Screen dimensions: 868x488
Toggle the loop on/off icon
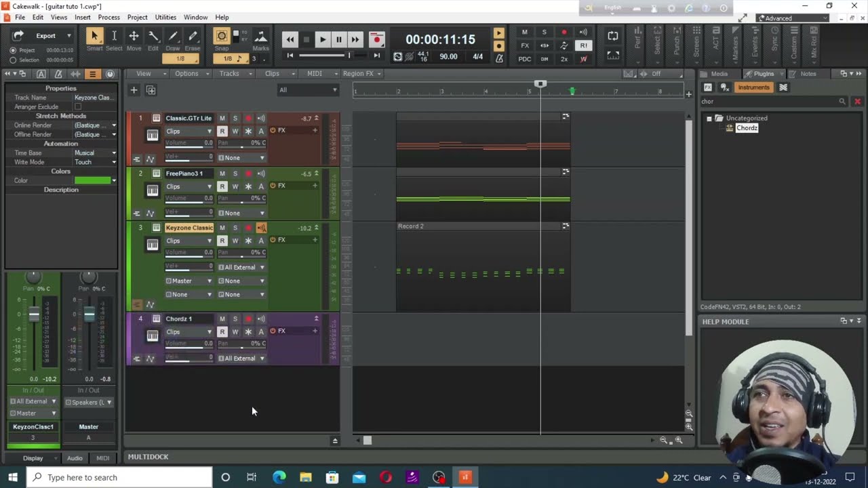[x=613, y=35]
